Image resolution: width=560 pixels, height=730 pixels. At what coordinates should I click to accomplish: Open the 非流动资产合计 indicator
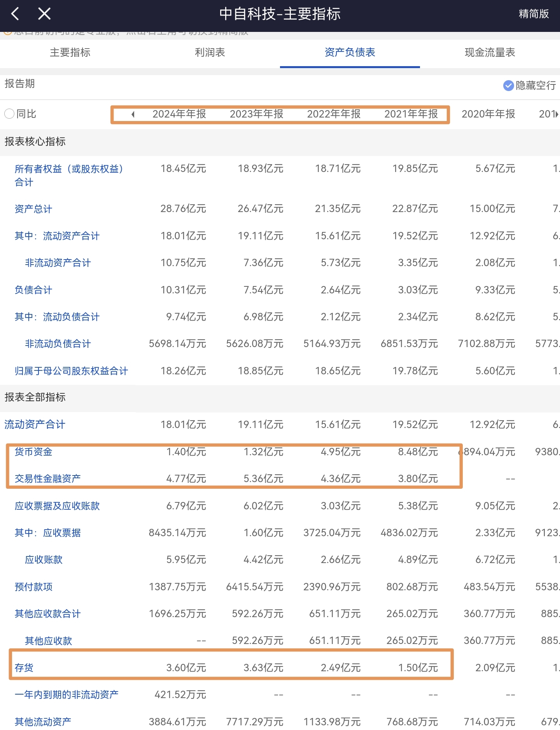(x=58, y=263)
